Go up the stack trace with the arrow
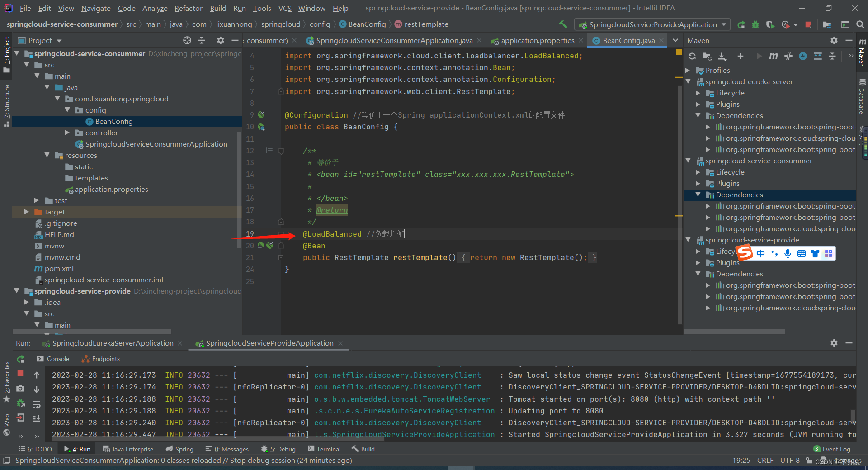The image size is (868, 470). pos(37,375)
